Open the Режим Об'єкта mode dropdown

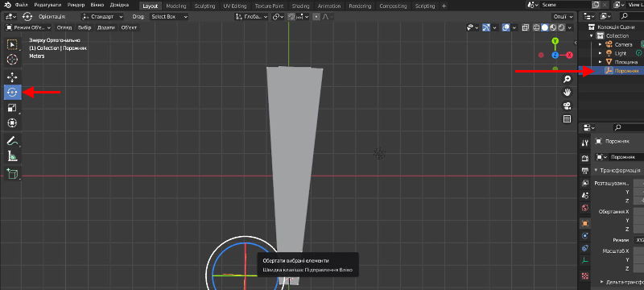pyautogui.click(x=28, y=27)
